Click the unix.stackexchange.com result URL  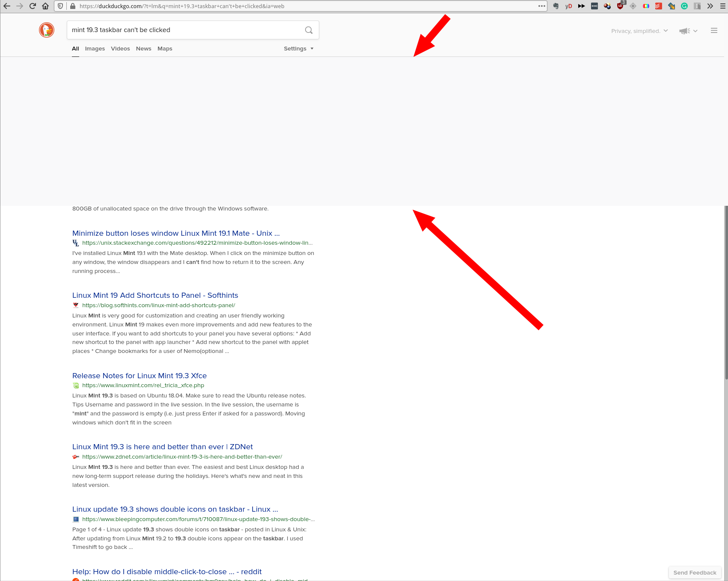[197, 243]
